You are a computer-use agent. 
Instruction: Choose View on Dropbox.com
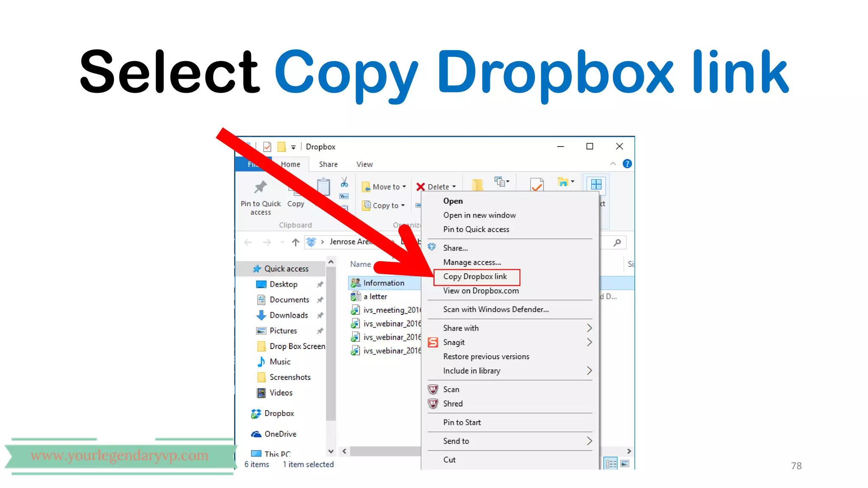pyautogui.click(x=481, y=291)
